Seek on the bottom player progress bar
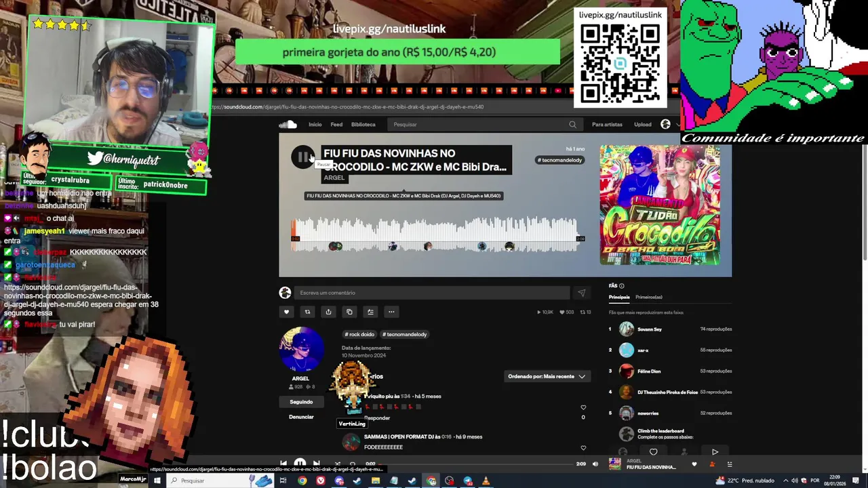The image size is (868, 488). coord(476,464)
